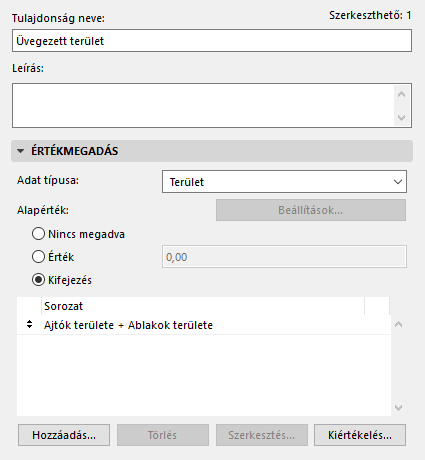425x460 pixels.
Task: Click the Leírás scroll down arrow
Action: click(401, 117)
